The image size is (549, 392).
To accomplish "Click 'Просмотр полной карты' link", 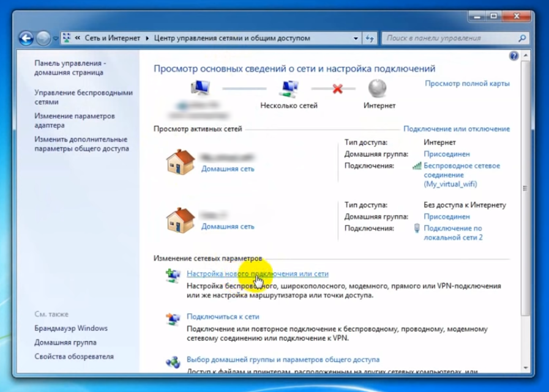I will tap(467, 83).
